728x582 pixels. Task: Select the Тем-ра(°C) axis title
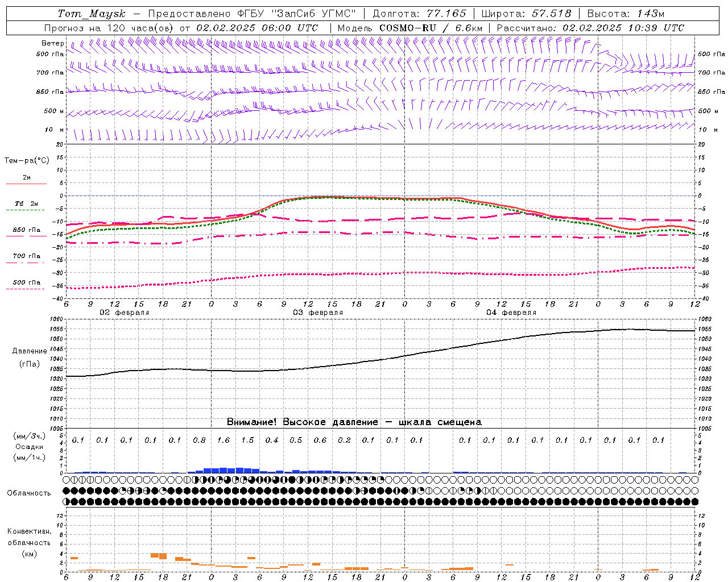pos(27,161)
